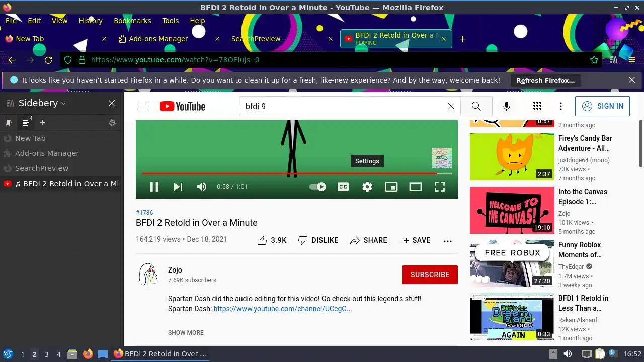Screen dimensions: 644x362
Task: Seek on the red video progress bar
Action: (297, 173)
